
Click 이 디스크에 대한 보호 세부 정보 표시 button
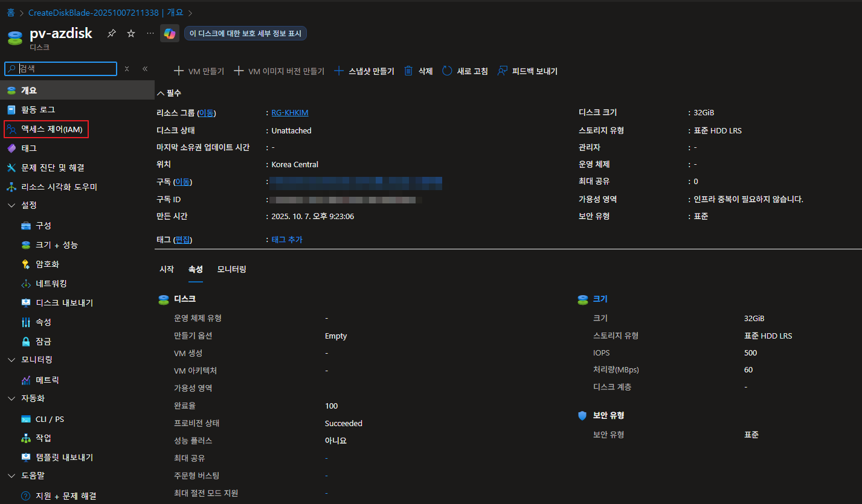(245, 34)
